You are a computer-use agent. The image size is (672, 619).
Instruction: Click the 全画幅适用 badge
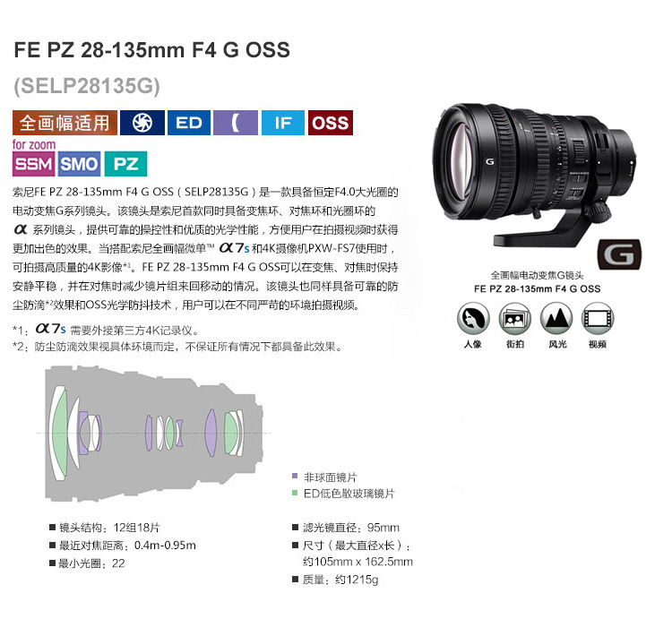[x=65, y=123]
